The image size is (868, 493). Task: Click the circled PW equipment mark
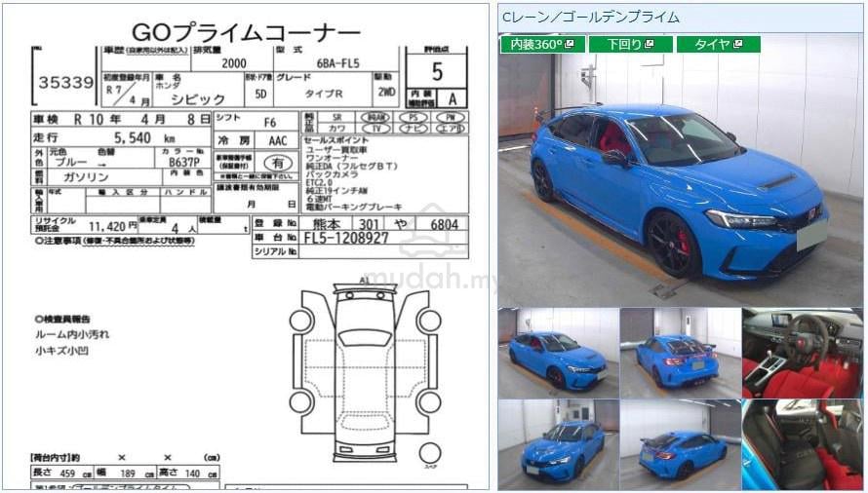[450, 117]
